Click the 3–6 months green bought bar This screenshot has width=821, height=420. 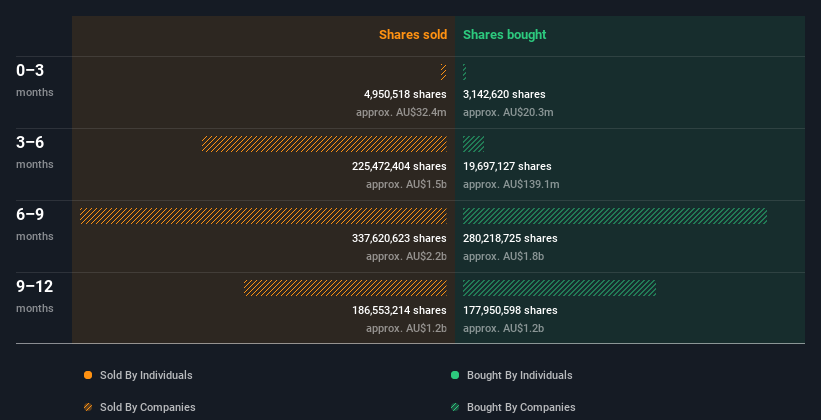473,144
